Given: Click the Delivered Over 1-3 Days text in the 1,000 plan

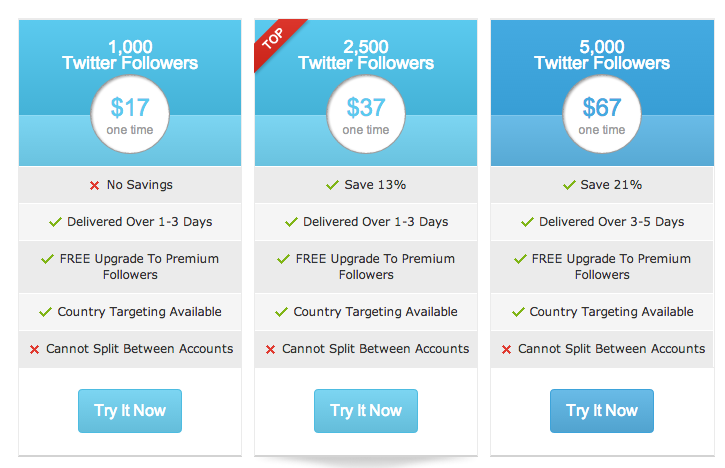Looking at the screenshot, I should (139, 222).
